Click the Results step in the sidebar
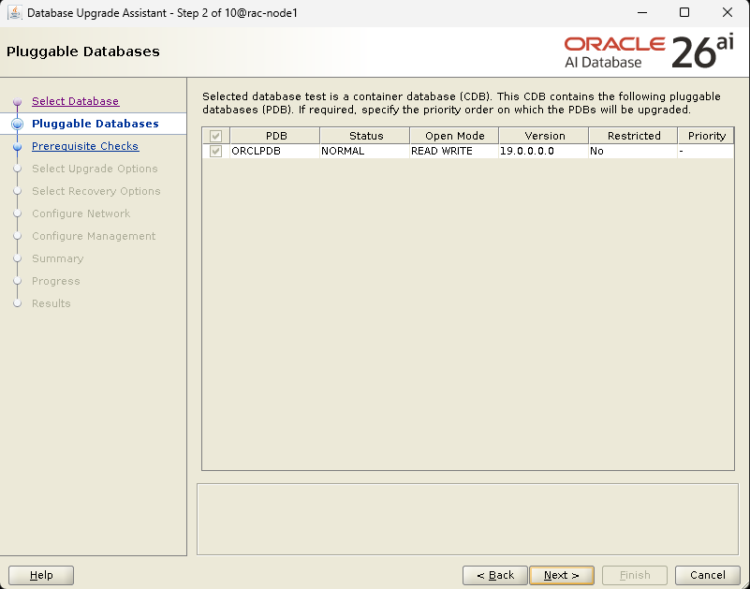The image size is (750, 589). tap(51, 303)
